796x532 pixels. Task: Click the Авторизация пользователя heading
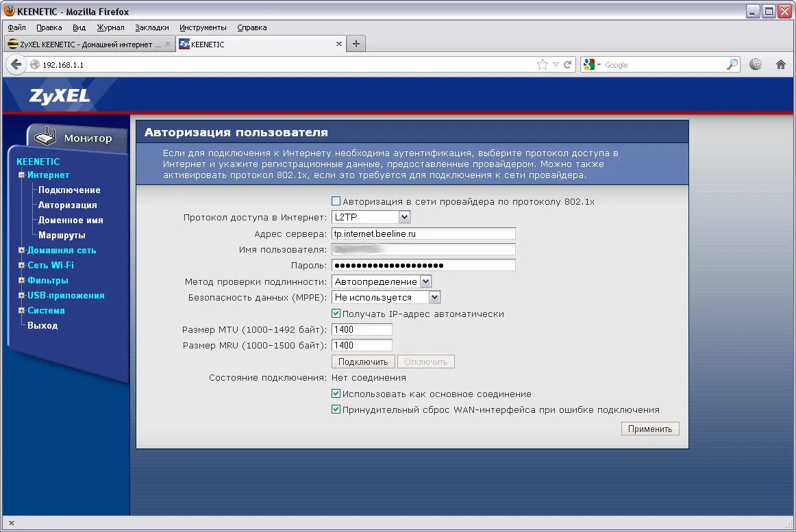tap(236, 133)
